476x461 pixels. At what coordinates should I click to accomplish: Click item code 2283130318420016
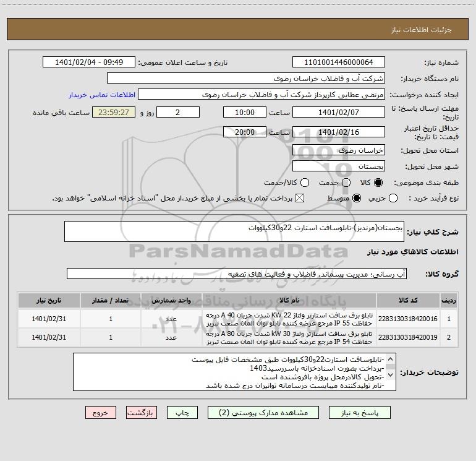(x=408, y=319)
